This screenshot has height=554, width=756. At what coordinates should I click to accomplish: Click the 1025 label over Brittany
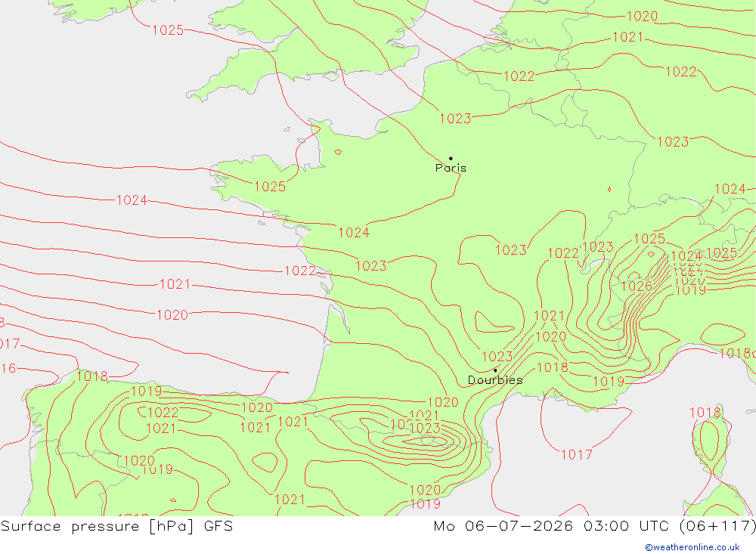click(270, 187)
